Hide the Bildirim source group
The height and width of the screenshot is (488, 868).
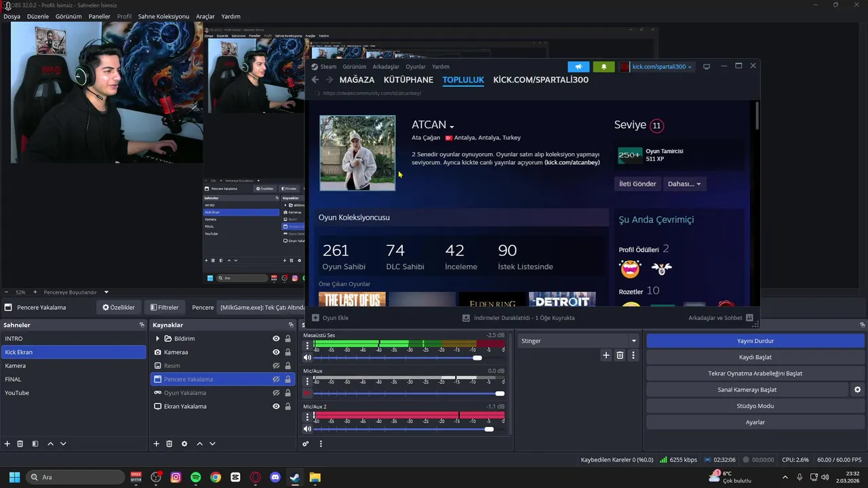276,339
